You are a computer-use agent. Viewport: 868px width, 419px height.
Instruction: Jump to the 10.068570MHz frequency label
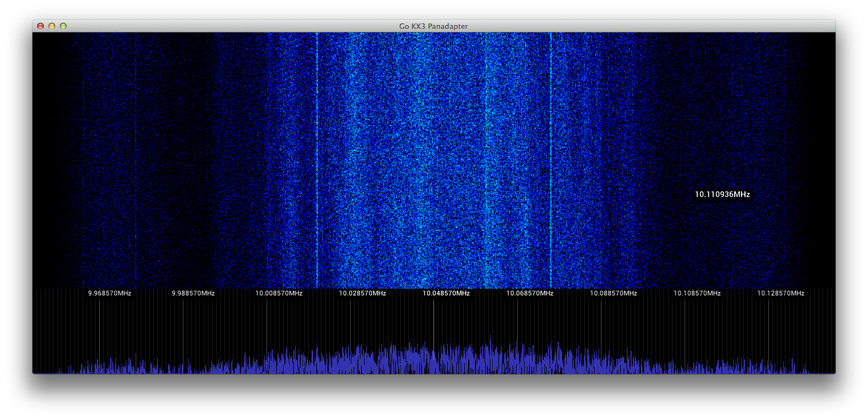[530, 293]
